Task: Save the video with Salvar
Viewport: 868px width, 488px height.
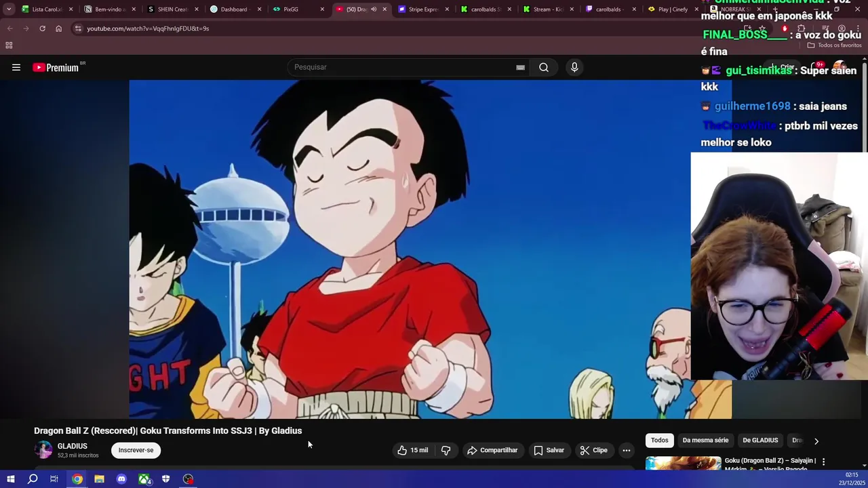Action: (549, 450)
